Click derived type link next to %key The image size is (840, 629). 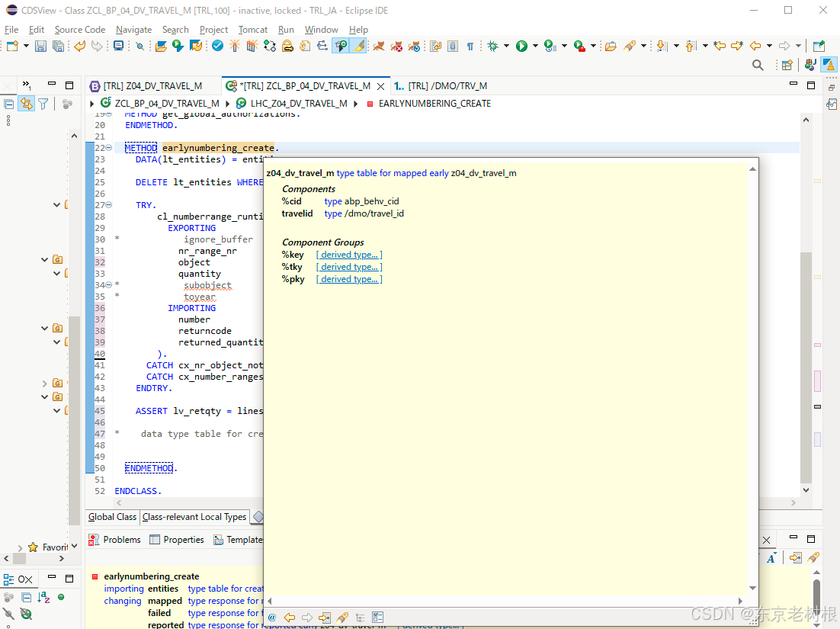348,255
